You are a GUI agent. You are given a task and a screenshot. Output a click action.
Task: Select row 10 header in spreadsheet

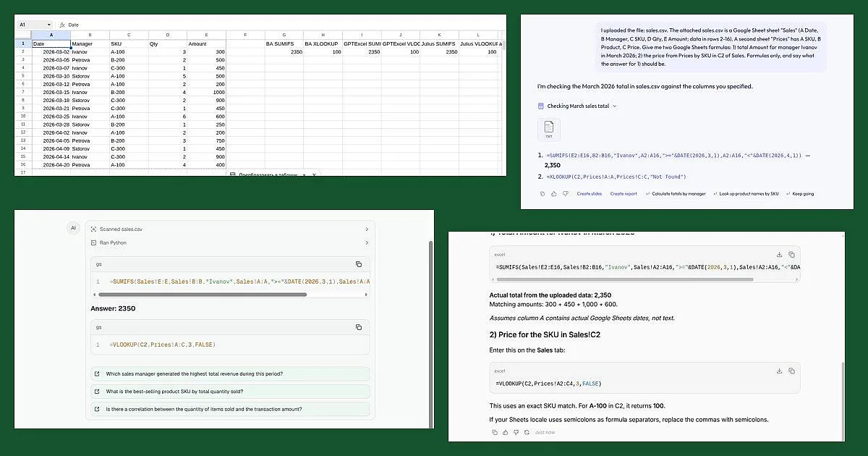[23, 116]
